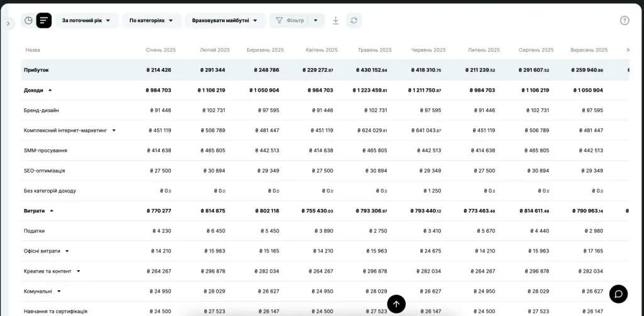Screen dimensions: 644x316
Task: Select the black table view icon
Action: (44, 21)
